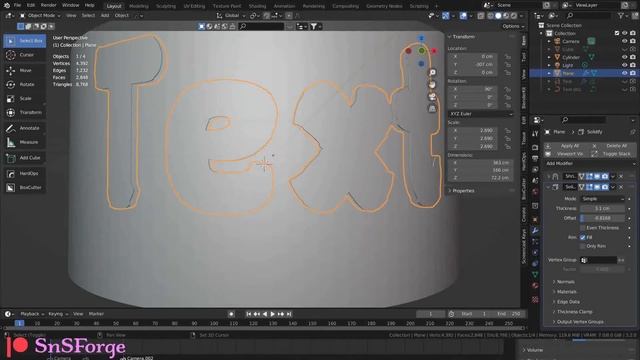The width and height of the screenshot is (640, 360).
Task: Hide the Cylinder object via eye icon
Action: point(624,57)
